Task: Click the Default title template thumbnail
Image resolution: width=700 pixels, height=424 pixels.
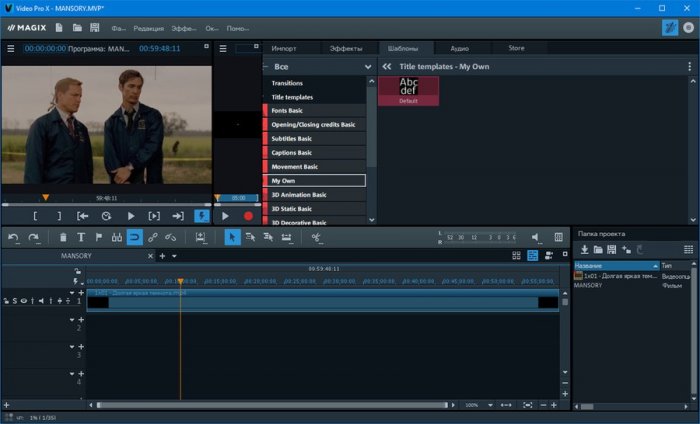Action: click(408, 90)
